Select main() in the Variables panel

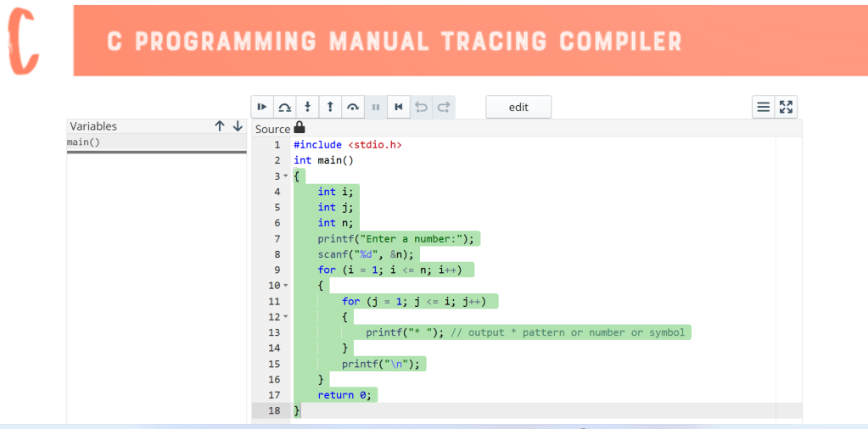click(83, 142)
